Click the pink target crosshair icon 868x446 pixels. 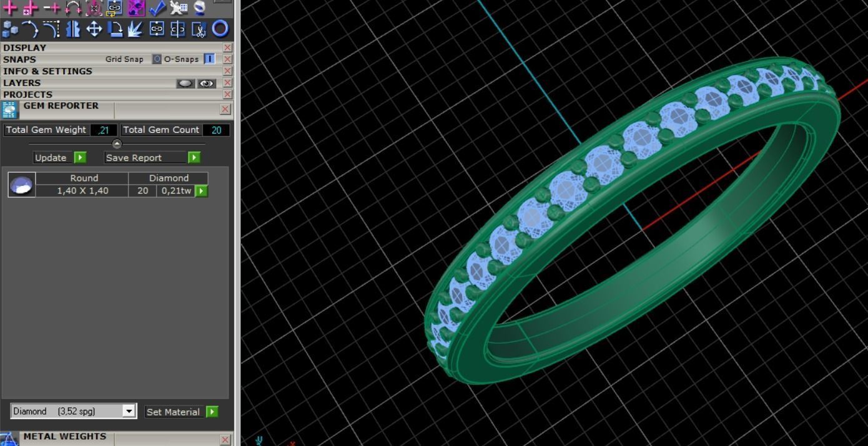[94, 7]
